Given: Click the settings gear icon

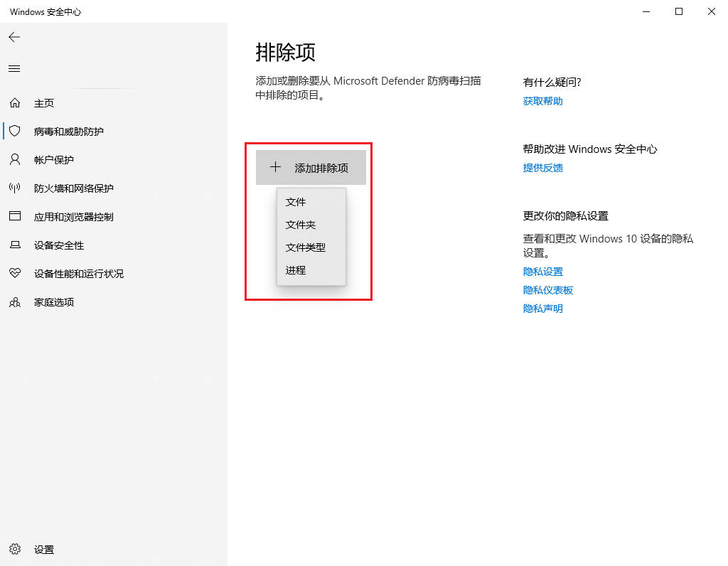Looking at the screenshot, I should (x=15, y=550).
